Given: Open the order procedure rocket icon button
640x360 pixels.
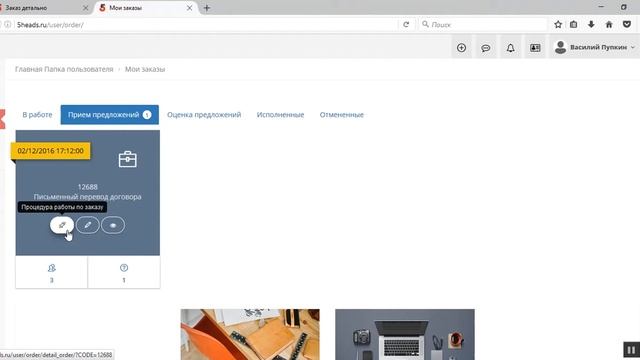Looking at the screenshot, I should (62, 225).
